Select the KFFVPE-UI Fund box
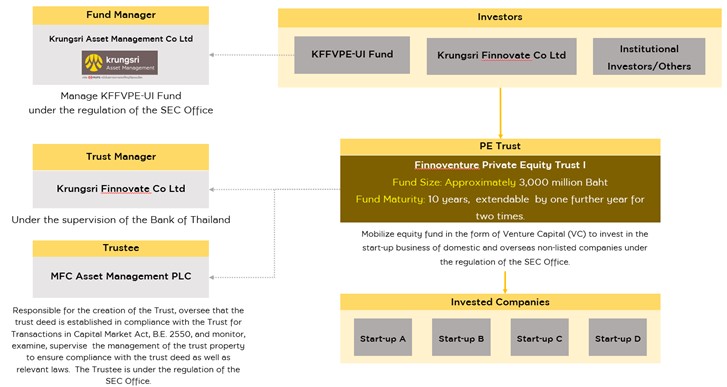 [352, 55]
